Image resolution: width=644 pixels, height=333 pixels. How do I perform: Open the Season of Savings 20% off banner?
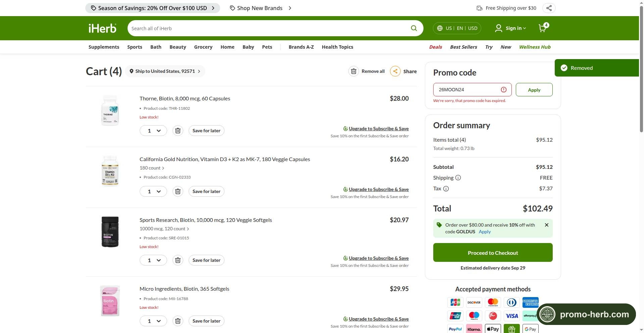pos(153,8)
